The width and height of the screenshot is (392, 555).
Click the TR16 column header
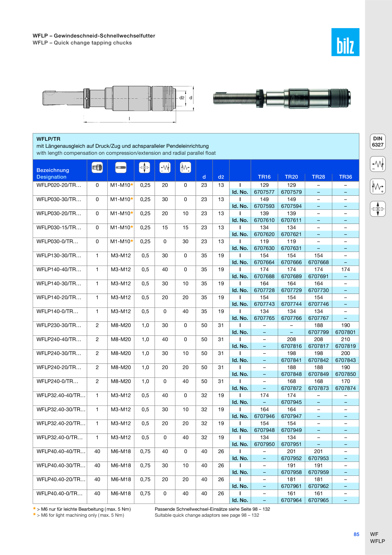click(264, 177)
